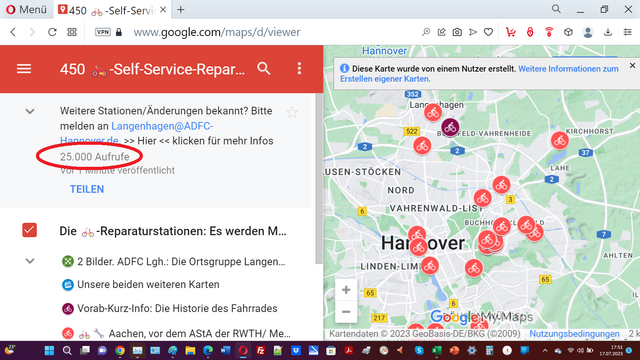Click the search magnifier in the red map header
640x360 pixels.
coord(264,69)
